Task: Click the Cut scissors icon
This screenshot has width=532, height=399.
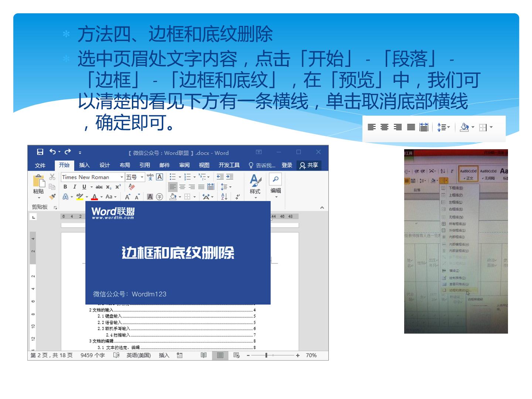Action: point(52,177)
